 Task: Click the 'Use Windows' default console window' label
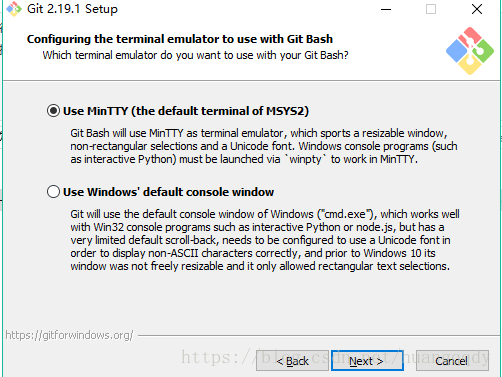pos(168,192)
